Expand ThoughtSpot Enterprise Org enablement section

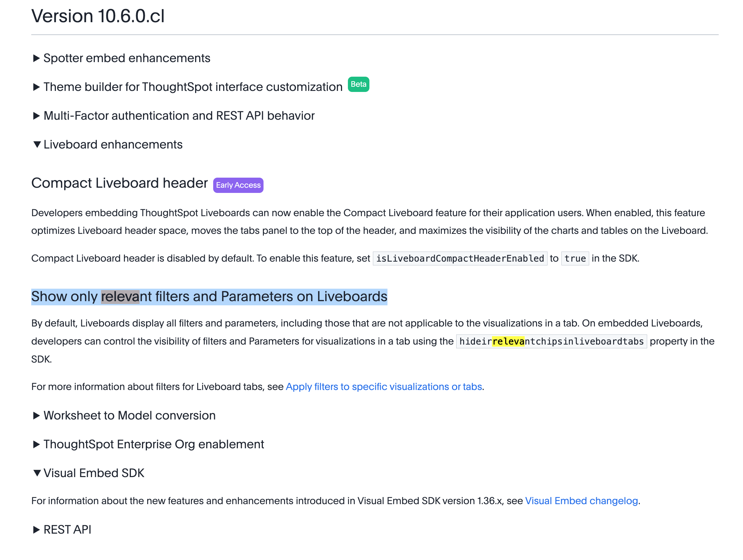point(153,444)
